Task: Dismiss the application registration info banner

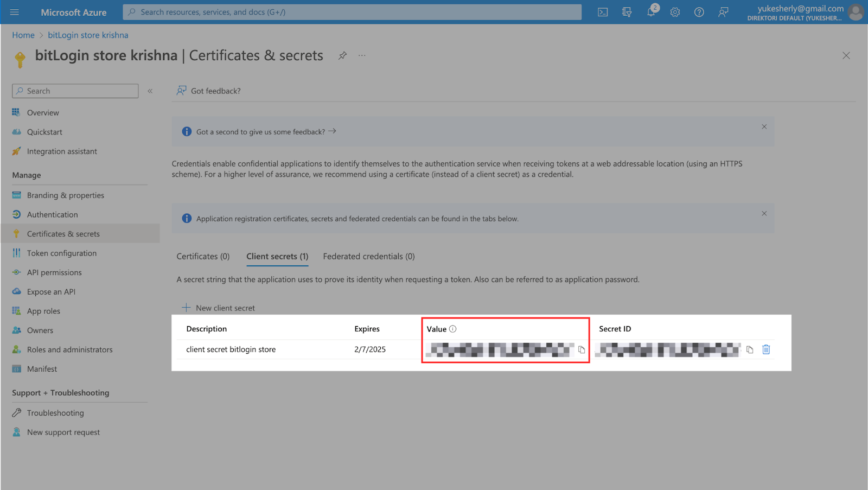Action: [764, 213]
